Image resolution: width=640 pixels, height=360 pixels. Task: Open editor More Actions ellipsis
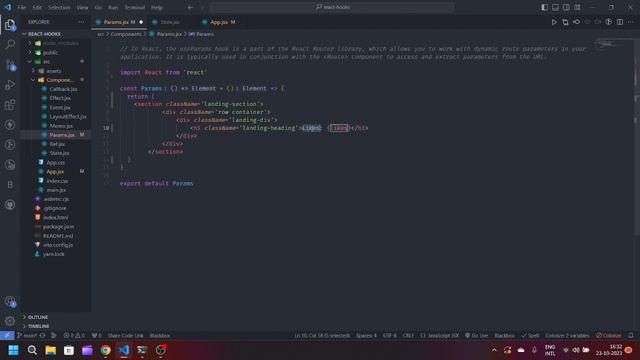[631, 22]
